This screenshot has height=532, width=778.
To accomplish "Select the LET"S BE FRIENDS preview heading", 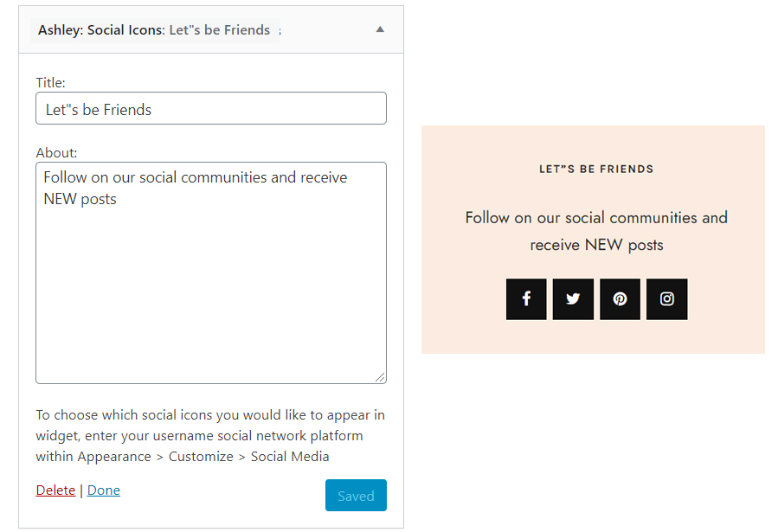I will 596,170.
